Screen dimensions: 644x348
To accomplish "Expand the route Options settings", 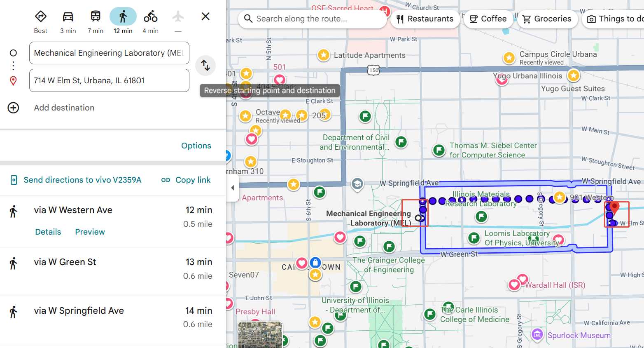I will (x=196, y=146).
